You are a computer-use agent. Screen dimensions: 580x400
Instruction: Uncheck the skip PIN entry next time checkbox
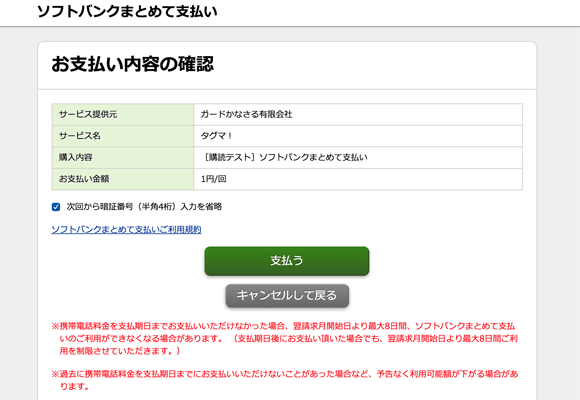[x=56, y=207]
